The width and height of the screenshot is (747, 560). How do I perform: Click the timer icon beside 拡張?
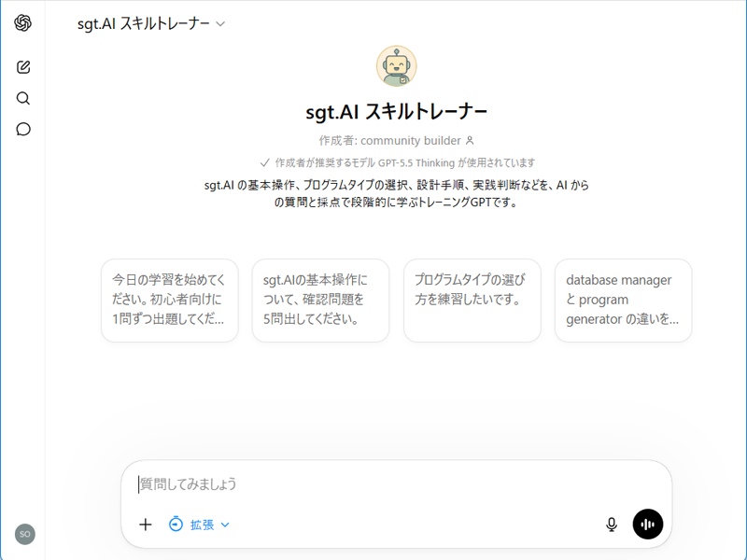point(176,525)
